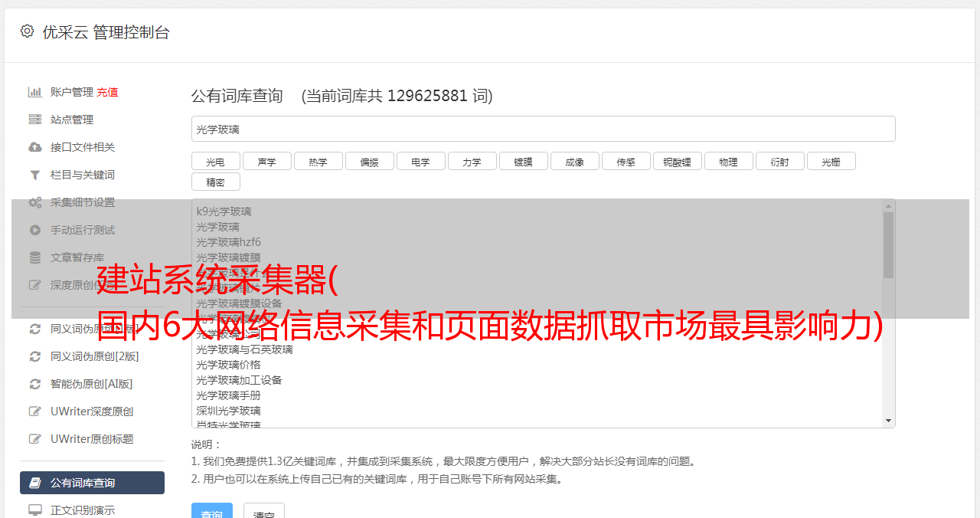The image size is (980, 518).
Task: Choose the 热学 keyword tag
Action: click(318, 162)
